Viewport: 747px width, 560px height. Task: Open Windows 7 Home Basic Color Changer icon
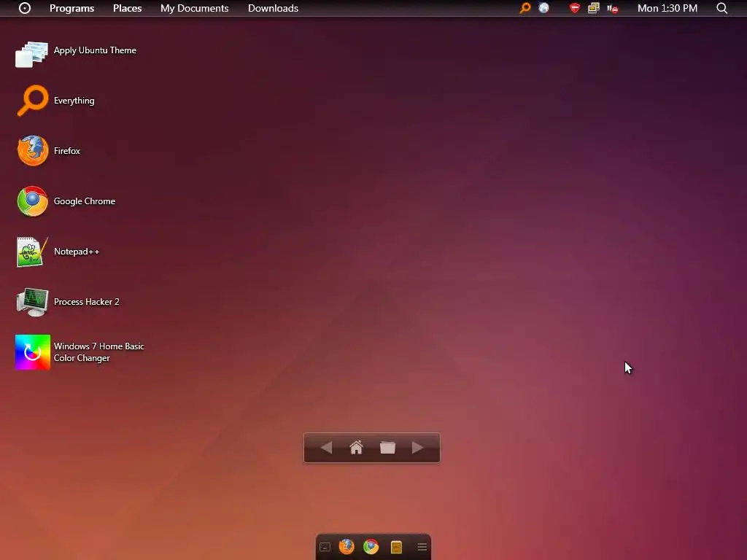pos(32,352)
